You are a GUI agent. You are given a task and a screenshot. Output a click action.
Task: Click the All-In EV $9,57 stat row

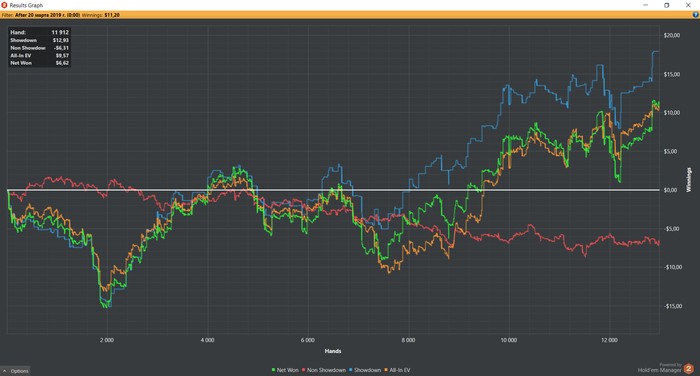pos(39,55)
